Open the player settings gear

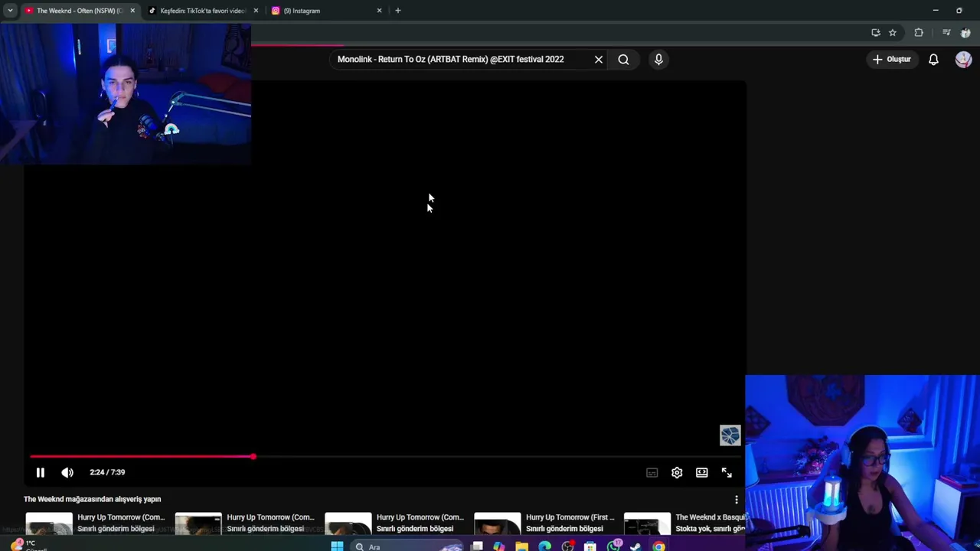tap(677, 472)
